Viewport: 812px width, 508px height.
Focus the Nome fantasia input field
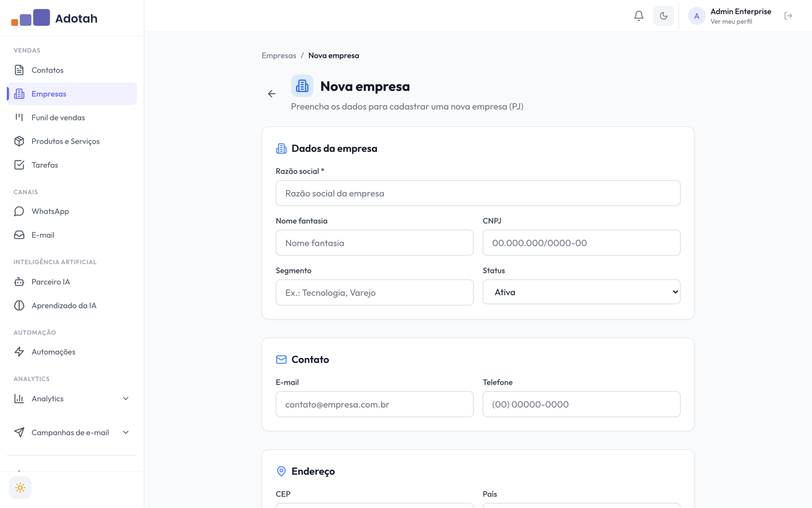(x=375, y=243)
